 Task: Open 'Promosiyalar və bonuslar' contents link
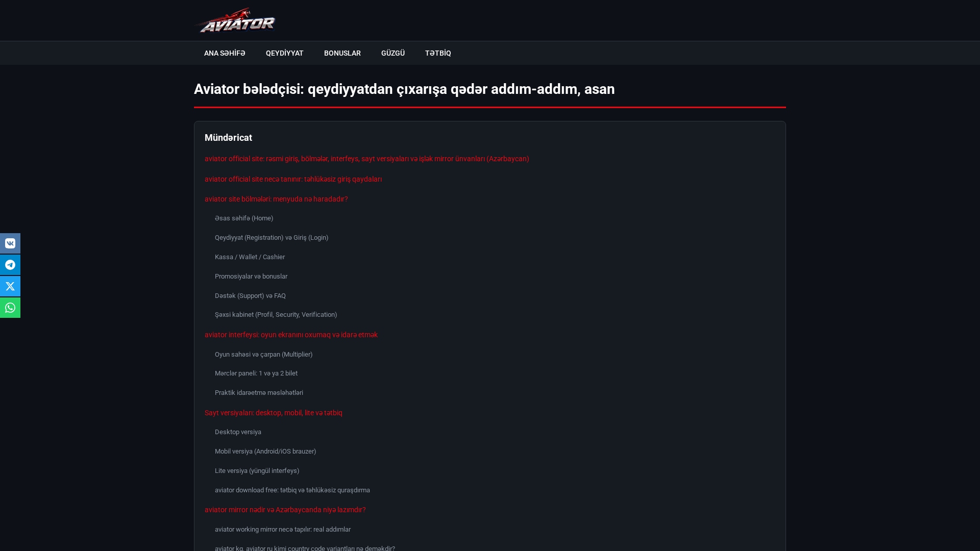[251, 277]
